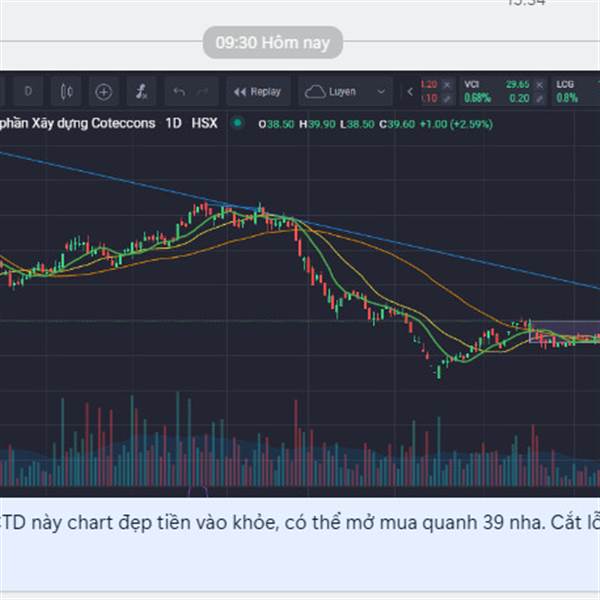Redo the chart action
Image resolution: width=600 pixels, height=600 pixels.
pos(203,91)
